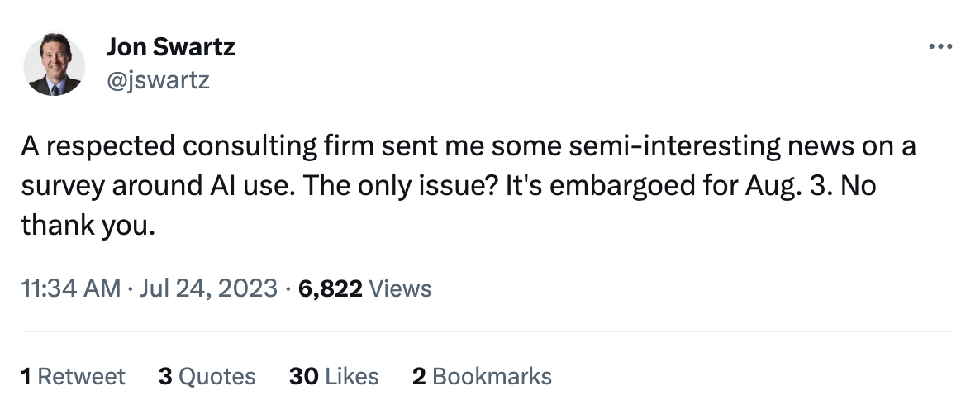The image size is (980, 405).
Task: Click the bold 1 beside Retweet
Action: [x=26, y=377]
